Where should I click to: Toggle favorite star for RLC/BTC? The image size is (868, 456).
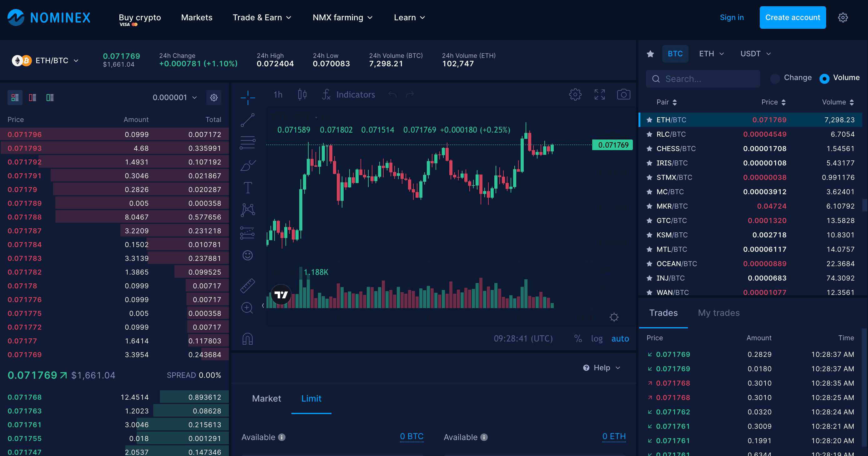(649, 134)
